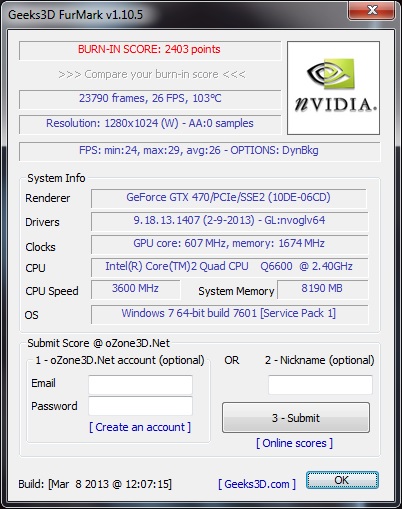Click the Compare your burn-in score link
Viewport: 402px width, 509px height.
[152, 74]
